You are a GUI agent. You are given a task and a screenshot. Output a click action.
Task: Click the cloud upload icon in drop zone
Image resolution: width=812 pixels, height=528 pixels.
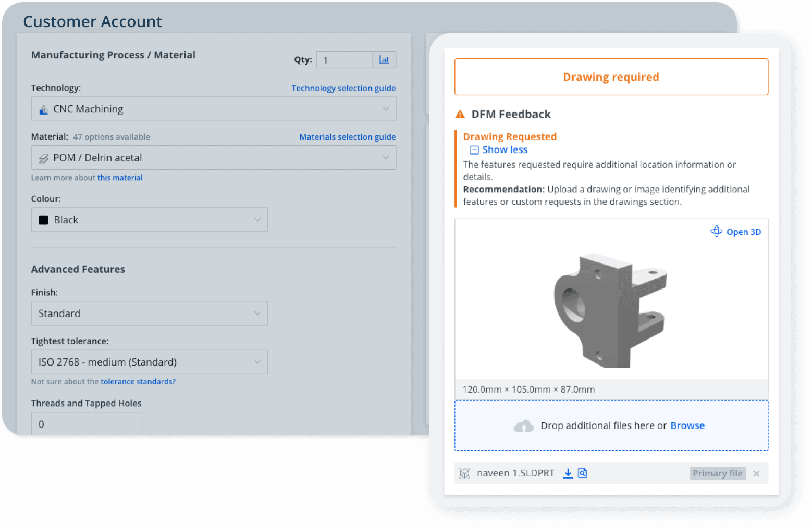(524, 425)
